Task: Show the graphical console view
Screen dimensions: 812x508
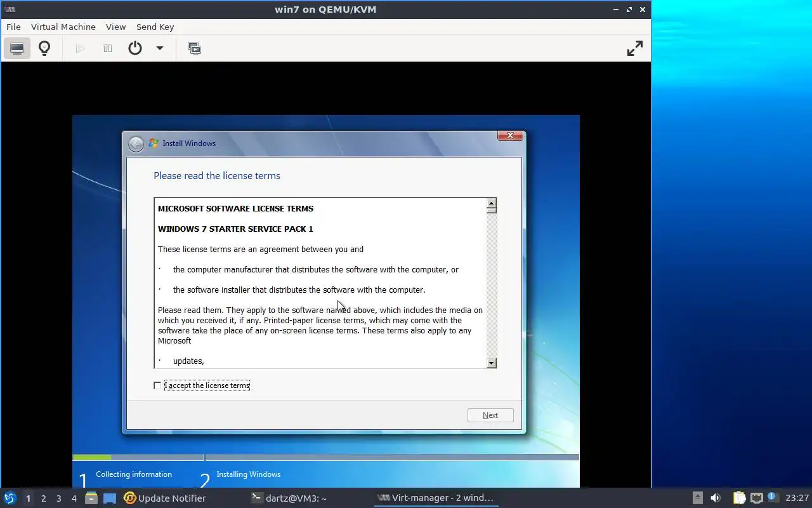Action: [x=17, y=48]
